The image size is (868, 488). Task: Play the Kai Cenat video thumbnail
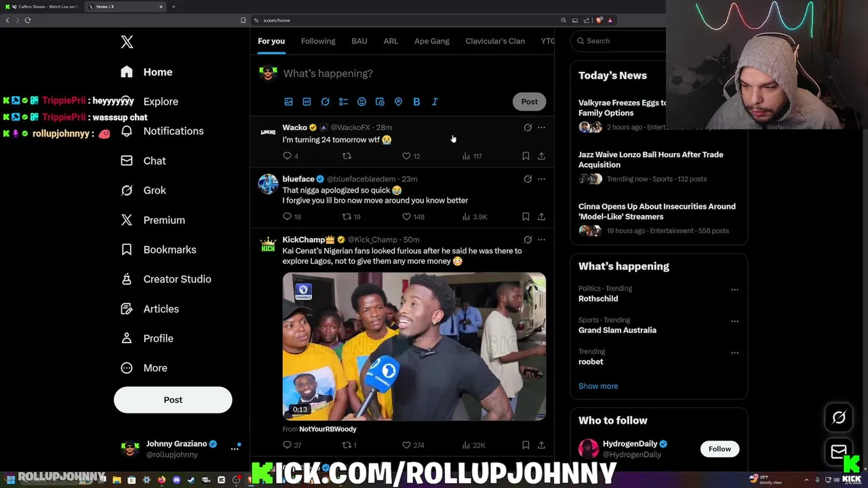tap(414, 346)
